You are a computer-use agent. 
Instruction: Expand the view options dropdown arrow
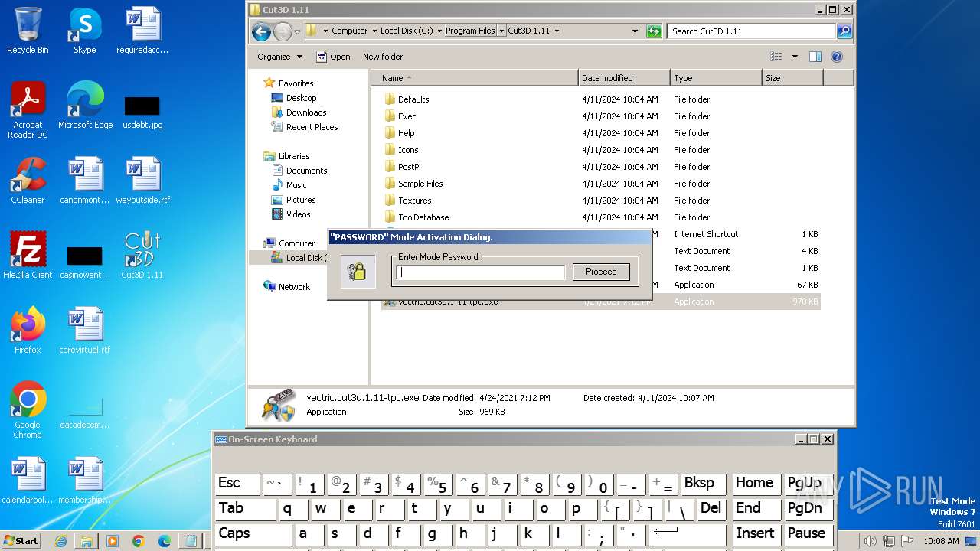click(x=795, y=57)
